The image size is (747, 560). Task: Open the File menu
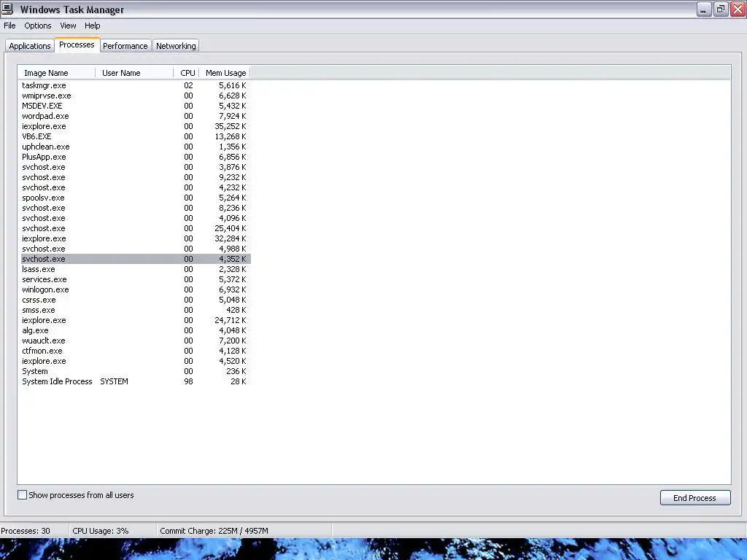click(x=9, y=26)
